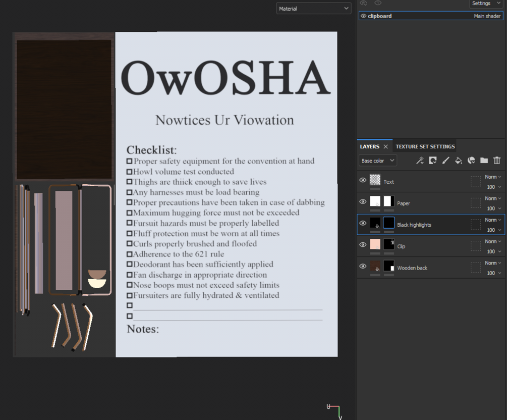This screenshot has height=420, width=507.
Task: Open blend mode dropdown for Text layer
Action: [x=493, y=177]
